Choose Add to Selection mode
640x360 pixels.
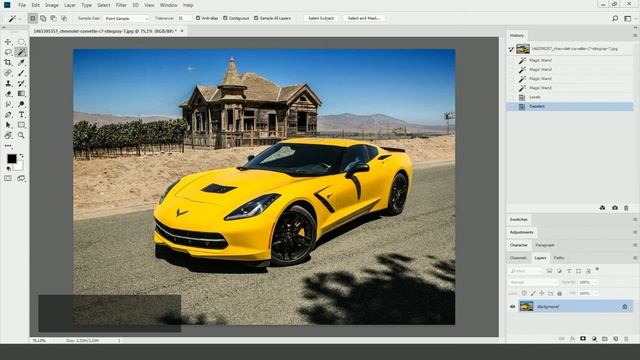43,18
